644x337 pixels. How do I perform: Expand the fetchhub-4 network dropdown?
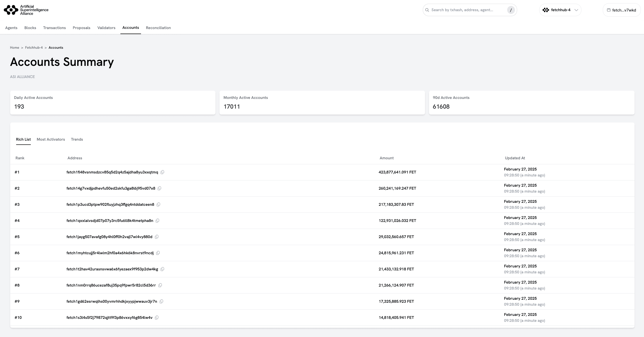click(560, 10)
